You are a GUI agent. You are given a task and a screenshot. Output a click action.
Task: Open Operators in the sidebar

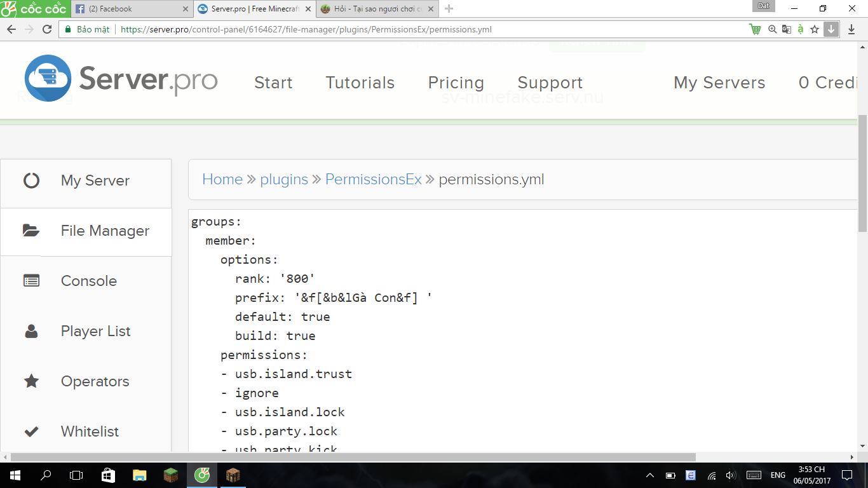(86, 381)
